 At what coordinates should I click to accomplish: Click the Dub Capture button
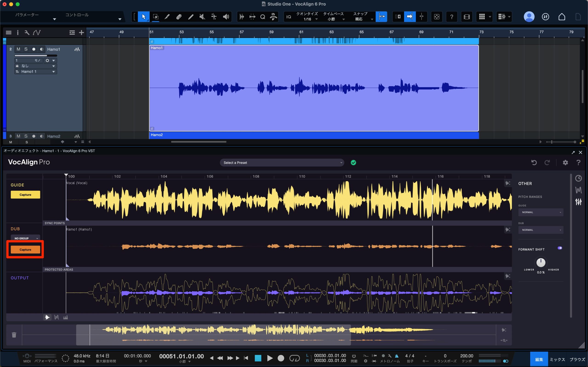pyautogui.click(x=25, y=249)
